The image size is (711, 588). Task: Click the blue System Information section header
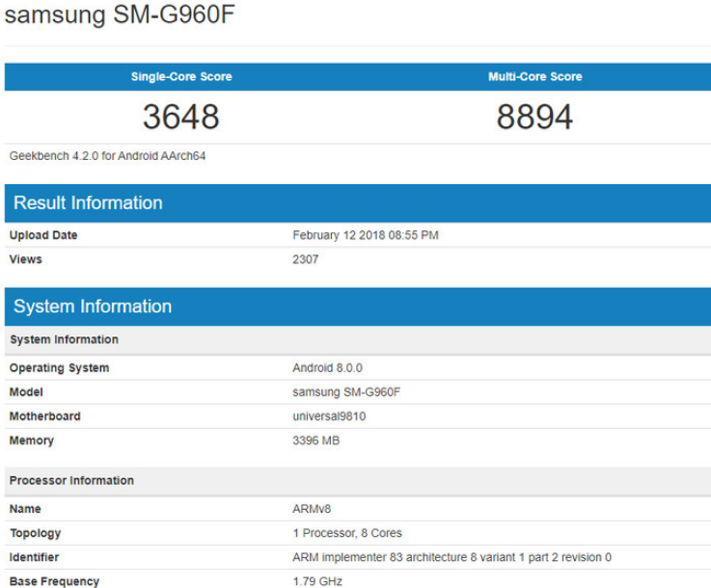pyautogui.click(x=93, y=307)
